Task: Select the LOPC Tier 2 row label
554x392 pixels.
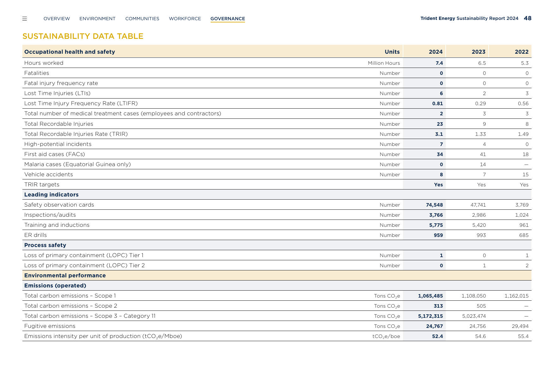Action: 84,265
